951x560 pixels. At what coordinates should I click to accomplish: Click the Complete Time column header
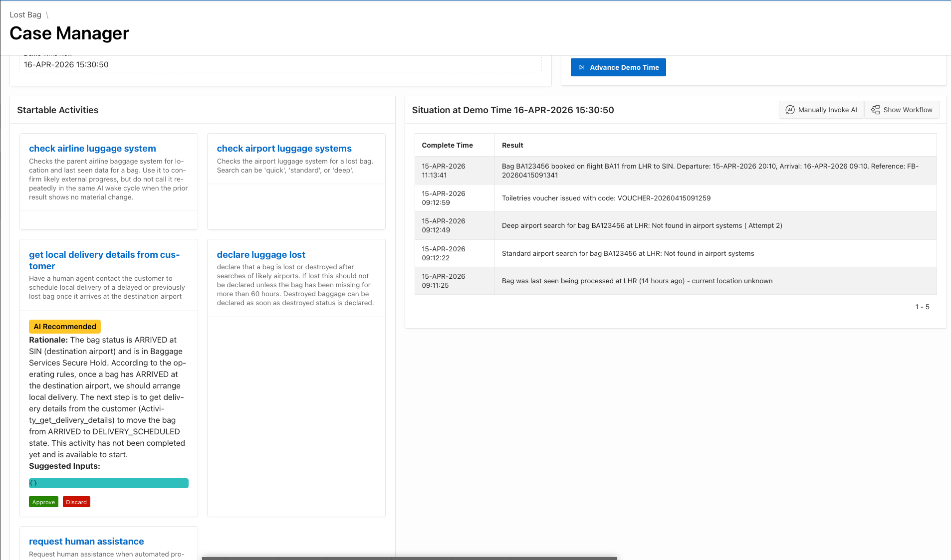(x=447, y=145)
